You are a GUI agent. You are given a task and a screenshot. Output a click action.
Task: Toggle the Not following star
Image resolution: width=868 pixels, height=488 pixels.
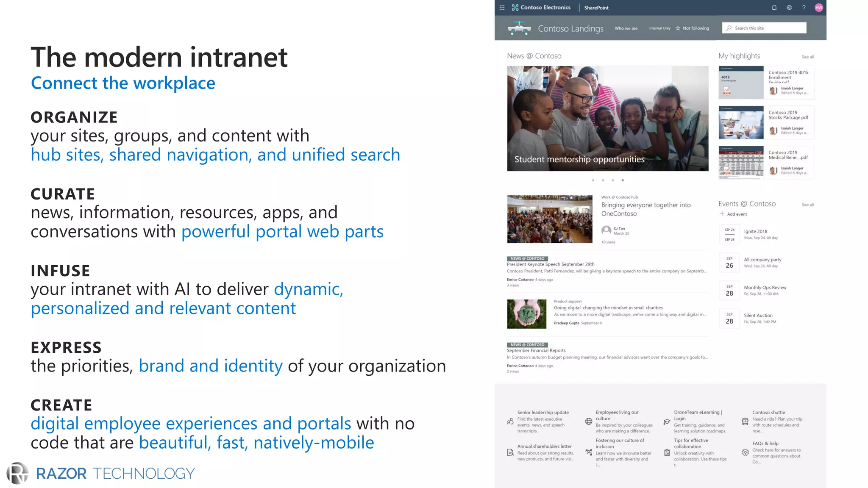click(678, 28)
